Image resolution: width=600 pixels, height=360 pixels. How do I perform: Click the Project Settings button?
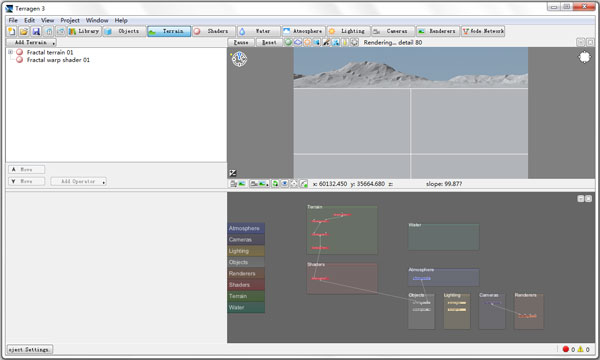point(30,349)
